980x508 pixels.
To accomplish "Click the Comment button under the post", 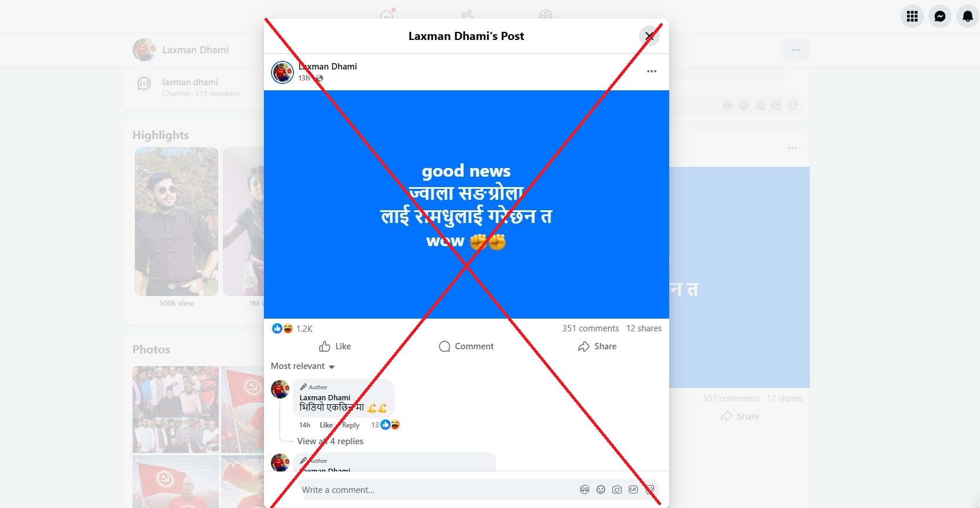I will coord(466,346).
